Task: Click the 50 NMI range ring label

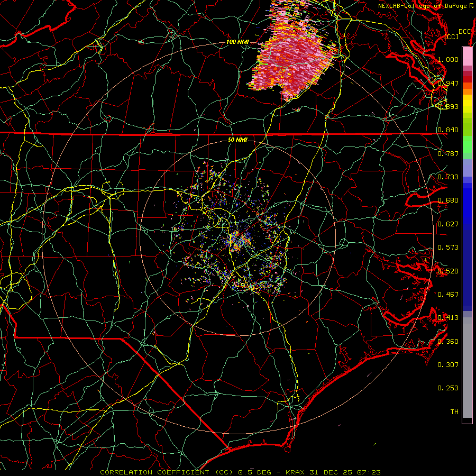Action: tap(237, 140)
